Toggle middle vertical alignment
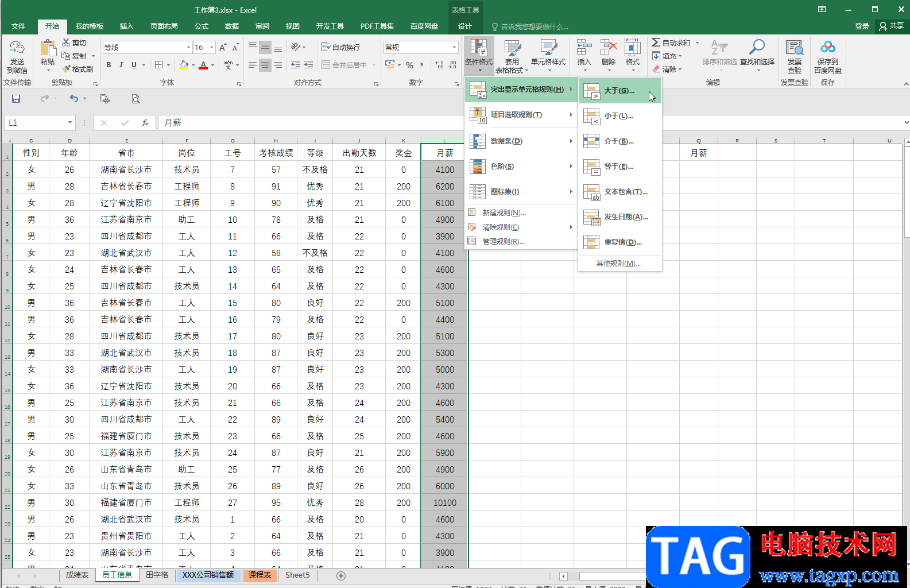Viewport: 910px width, 588px height. point(265,47)
